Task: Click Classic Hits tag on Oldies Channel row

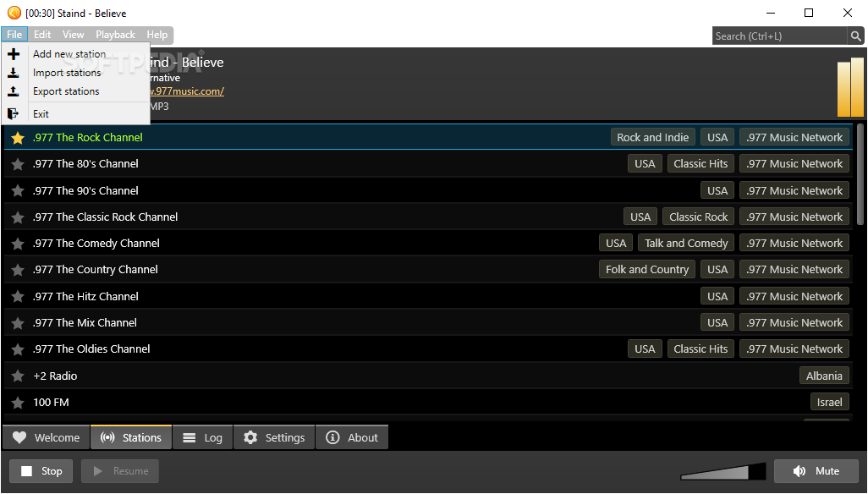Action: point(700,349)
